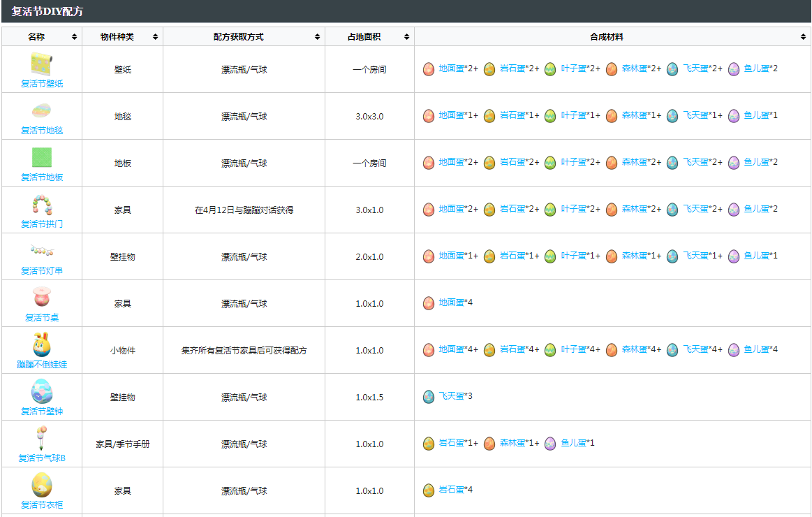Click the green 复活节地板 floor icon
The height and width of the screenshot is (517, 812).
[x=41, y=157]
